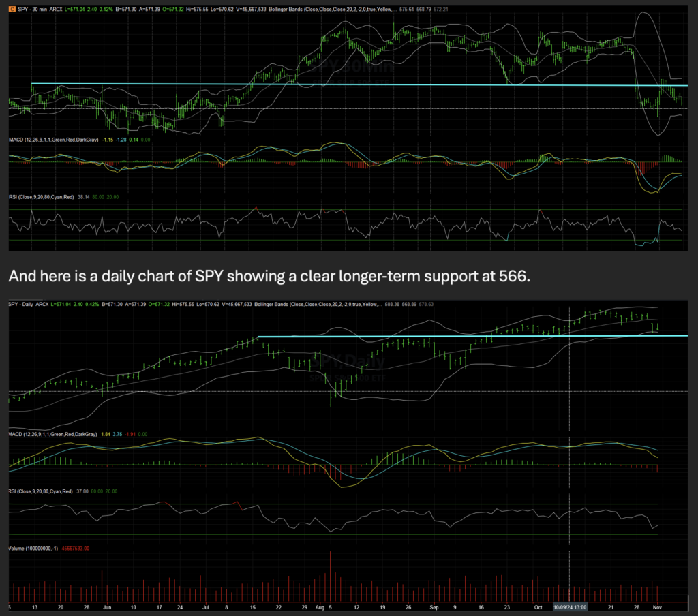Click the orange C icon on the 30 min chart
This screenshot has height=616, width=698.
click(12, 9)
